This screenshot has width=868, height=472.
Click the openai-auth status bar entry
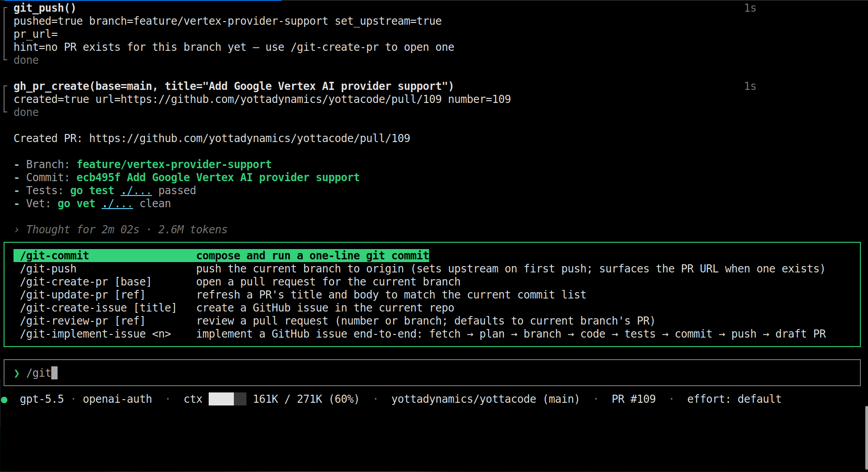point(117,399)
